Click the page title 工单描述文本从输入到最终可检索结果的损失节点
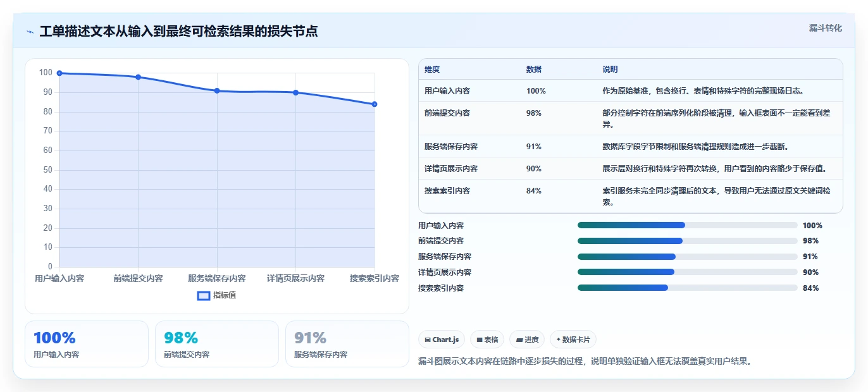 pyautogui.click(x=178, y=31)
